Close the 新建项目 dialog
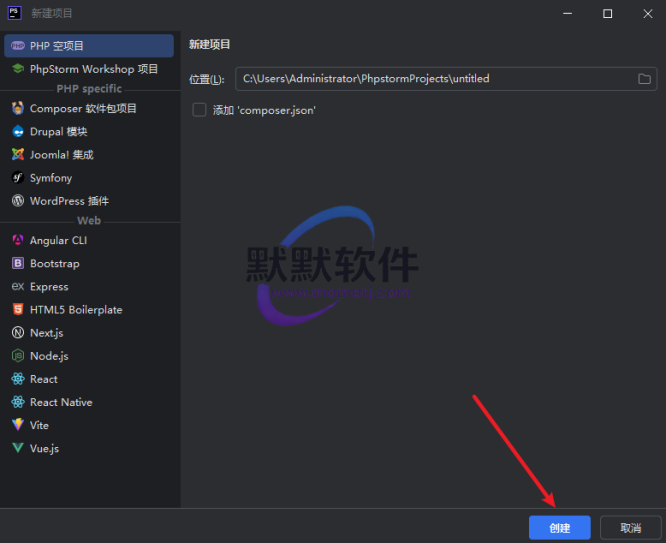The height and width of the screenshot is (543, 666). (x=648, y=14)
